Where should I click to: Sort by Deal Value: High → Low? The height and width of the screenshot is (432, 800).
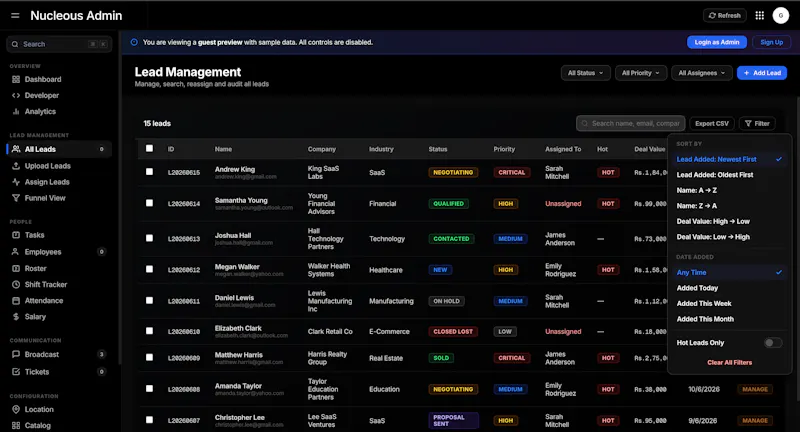click(729, 221)
